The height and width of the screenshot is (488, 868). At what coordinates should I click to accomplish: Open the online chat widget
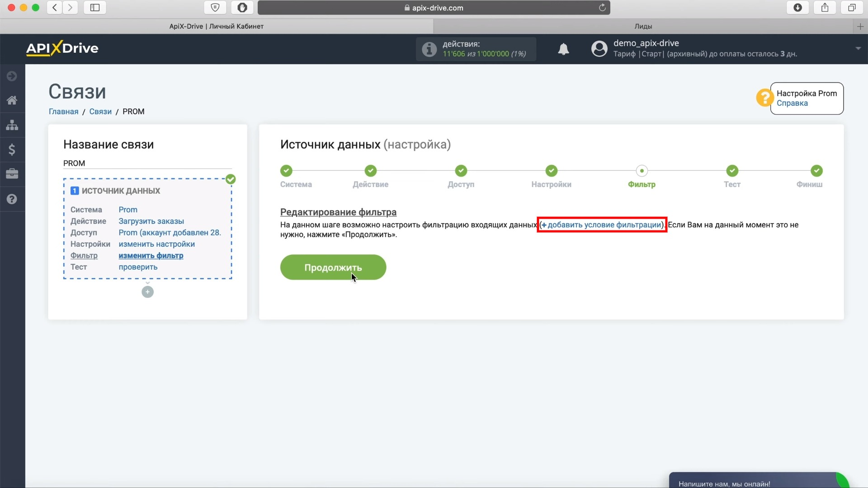758,480
